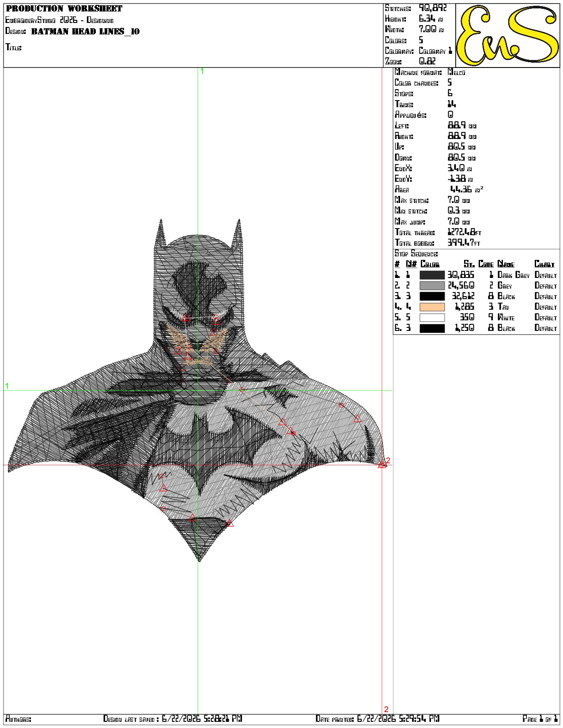Click stitch count '24,560' in row 2
563x728 pixels.
coord(461,285)
